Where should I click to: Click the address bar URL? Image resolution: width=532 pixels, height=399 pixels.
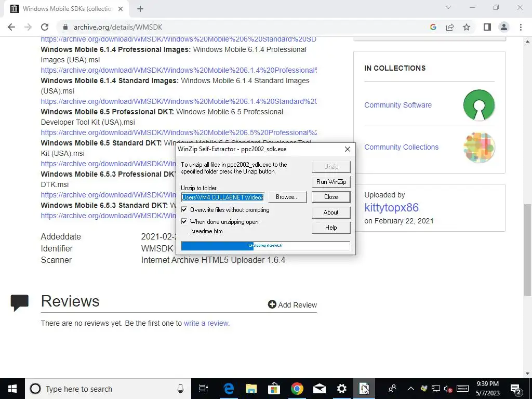118,27
